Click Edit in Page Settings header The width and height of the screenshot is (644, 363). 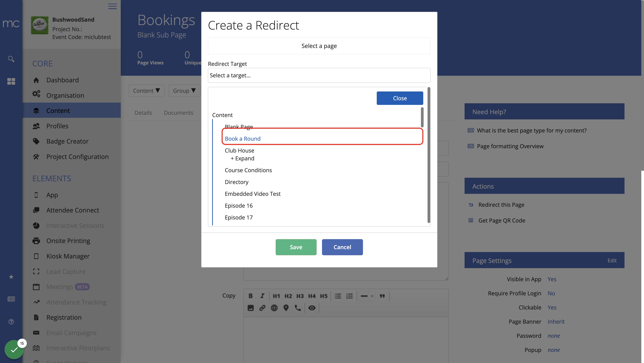tap(612, 260)
